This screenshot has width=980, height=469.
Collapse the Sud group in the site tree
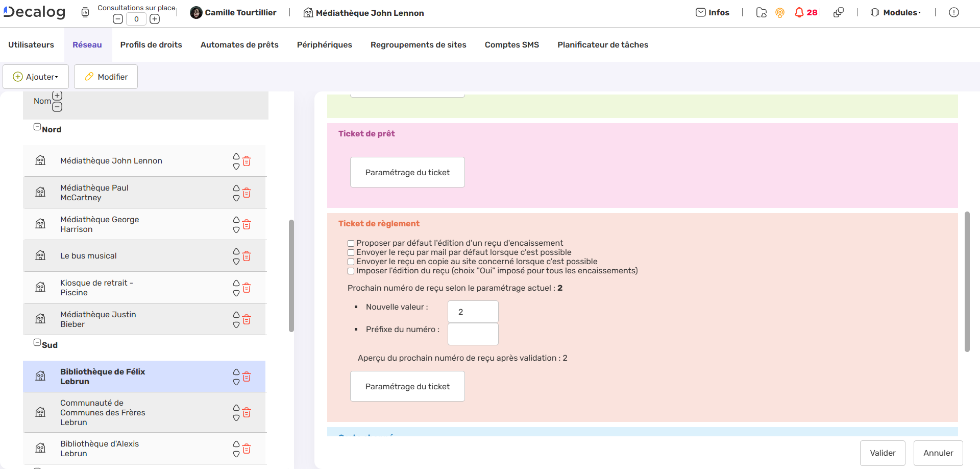click(x=37, y=342)
